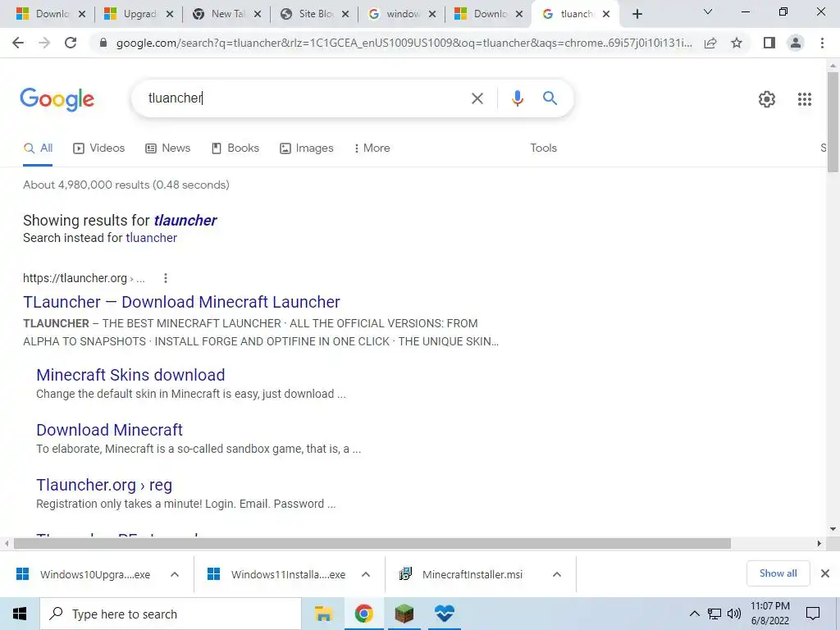
Task: Close the downloads shelf
Action: click(x=825, y=573)
